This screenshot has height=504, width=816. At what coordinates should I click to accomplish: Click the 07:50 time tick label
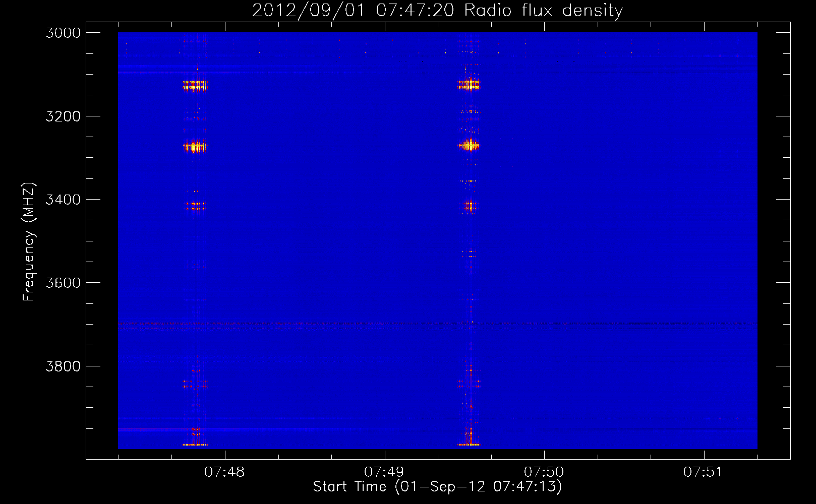[544, 472]
